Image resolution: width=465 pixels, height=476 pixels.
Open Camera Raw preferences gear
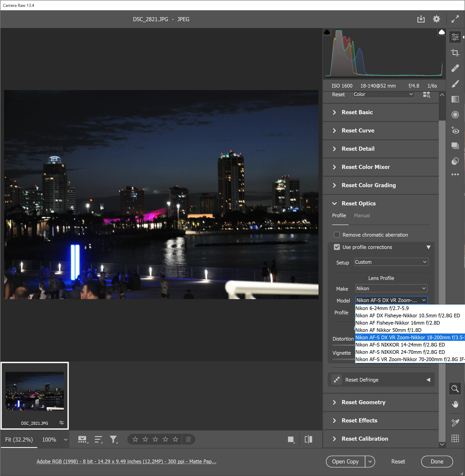pos(436,19)
